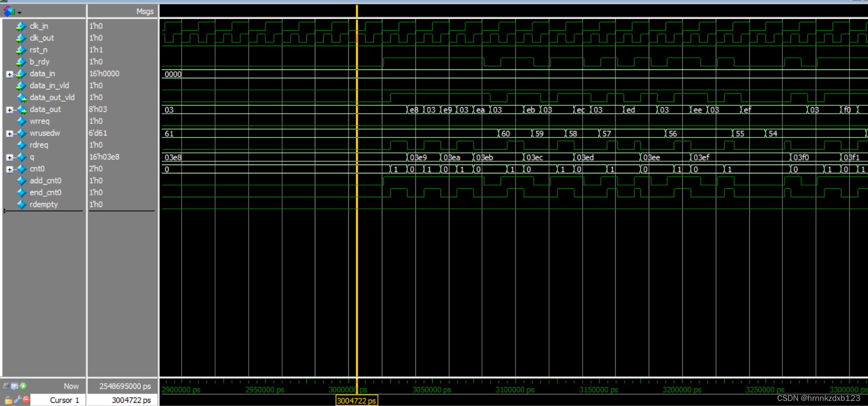Click the 8'h03 value of data_out
868x406 pixels.
click(98, 110)
